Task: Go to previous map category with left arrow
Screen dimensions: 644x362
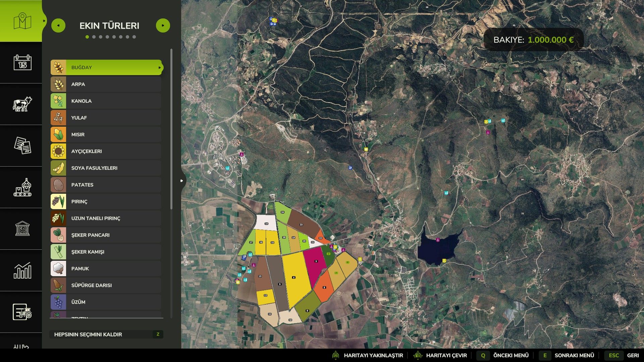Action: [58, 25]
